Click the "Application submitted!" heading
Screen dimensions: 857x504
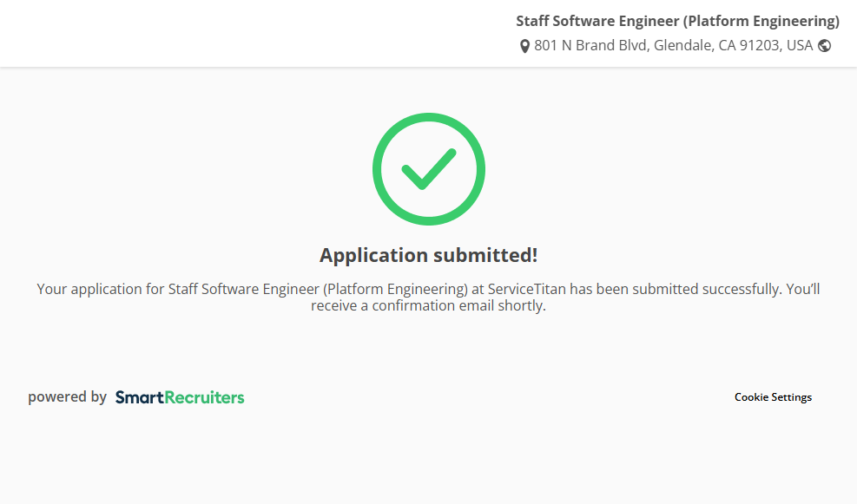click(x=428, y=255)
